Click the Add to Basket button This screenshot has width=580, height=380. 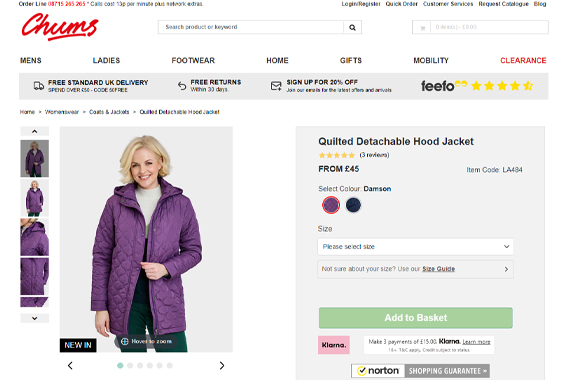(416, 318)
